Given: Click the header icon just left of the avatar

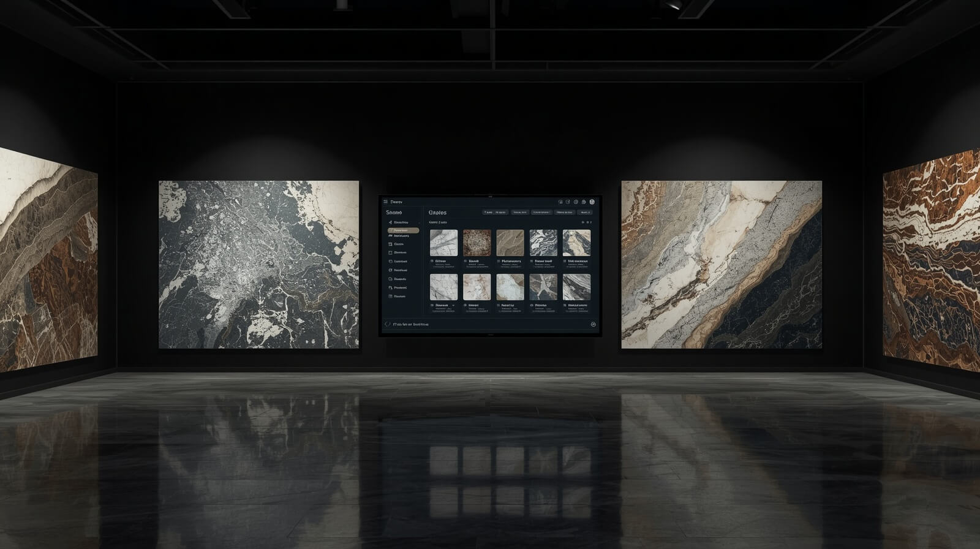Looking at the screenshot, I should [584, 202].
